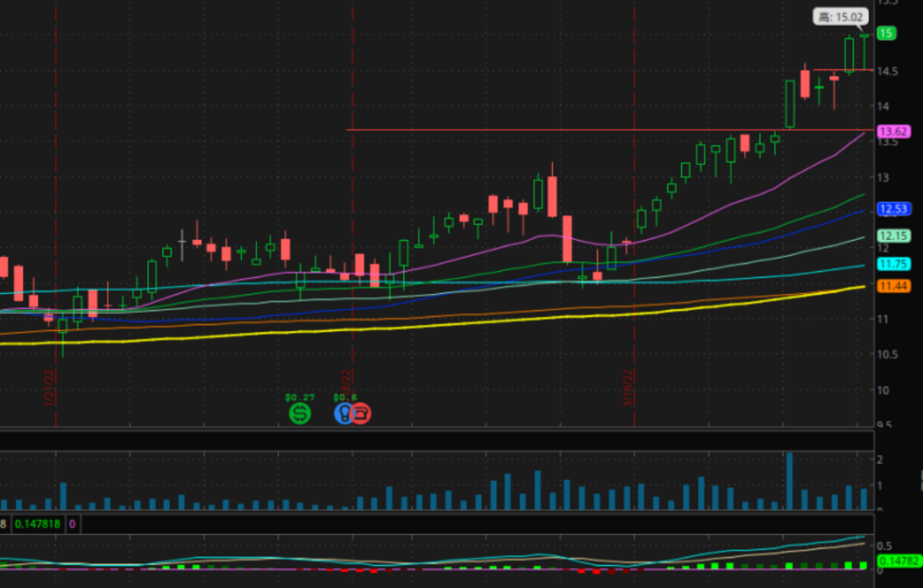Click the 3/18/22 expiration date marker
923x588 pixels.
click(628, 389)
